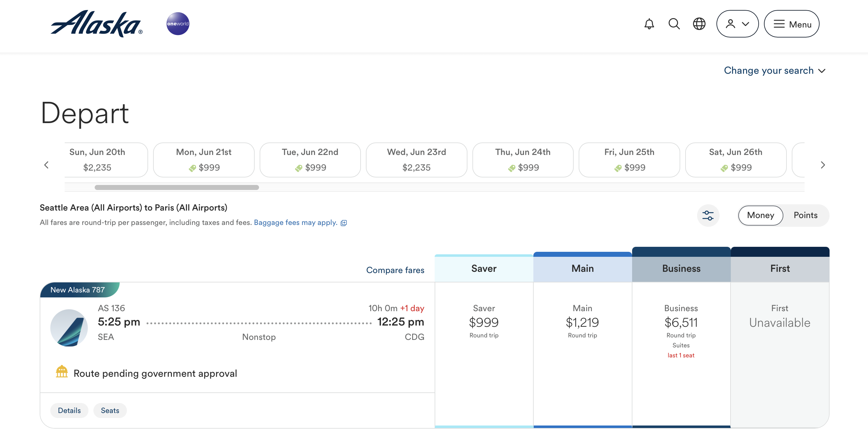The image size is (868, 438).
Task: Choose the $6,511 Business Suites fare
Action: point(681,355)
